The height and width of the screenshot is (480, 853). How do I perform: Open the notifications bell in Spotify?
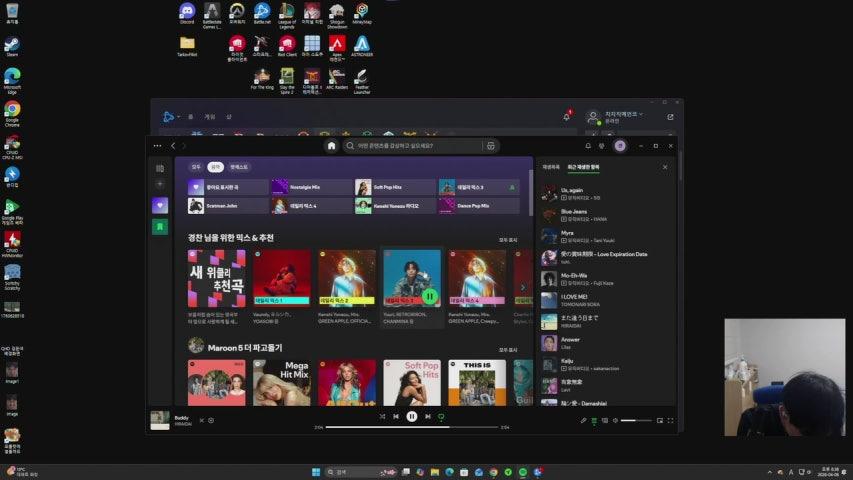tap(588, 146)
